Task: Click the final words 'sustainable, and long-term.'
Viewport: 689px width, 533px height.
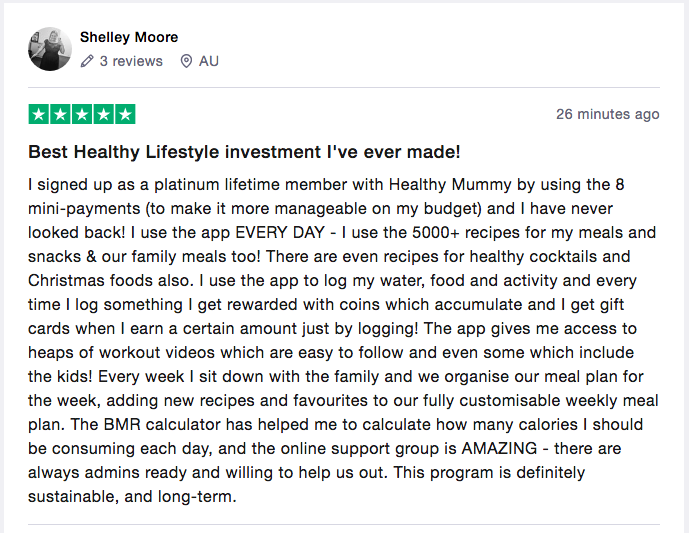Action: pyautogui.click(x=132, y=497)
